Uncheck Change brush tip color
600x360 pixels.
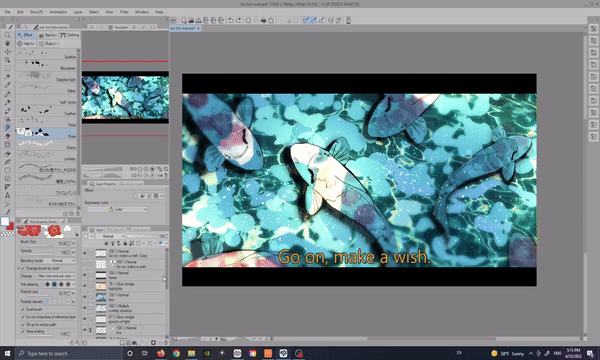pyautogui.click(x=23, y=268)
